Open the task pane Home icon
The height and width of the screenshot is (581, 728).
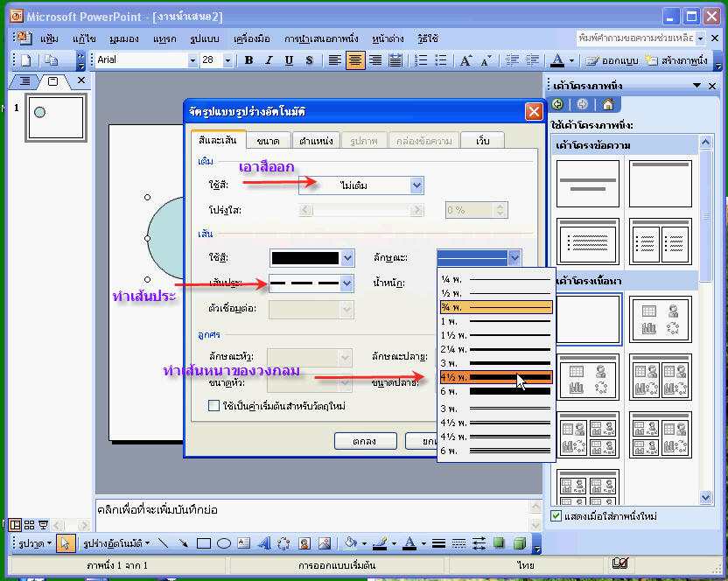point(608,104)
